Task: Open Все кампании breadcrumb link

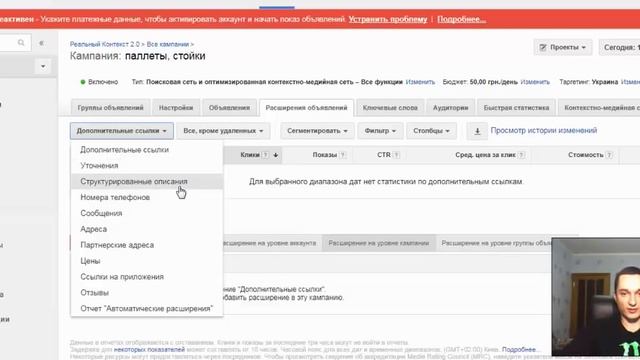Action: (168, 44)
